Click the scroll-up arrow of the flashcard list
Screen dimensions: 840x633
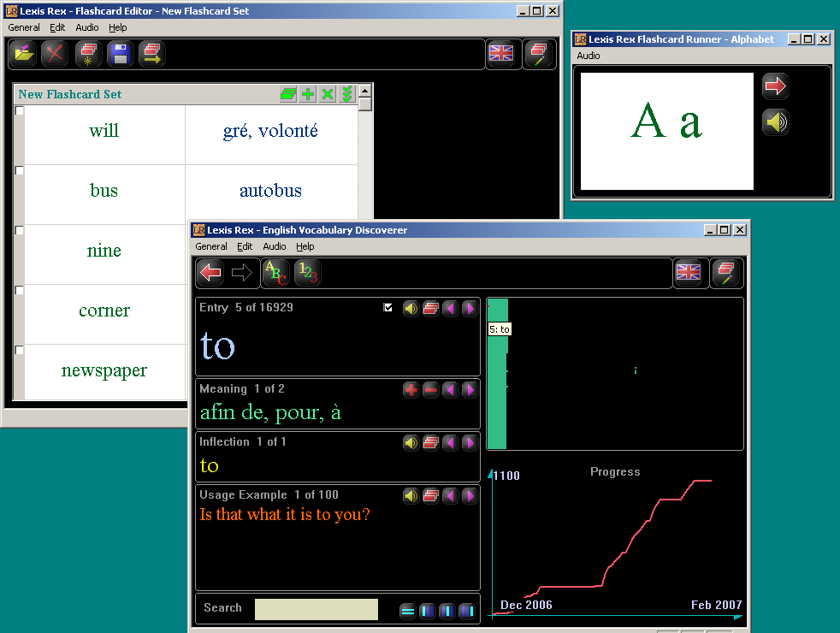click(364, 90)
